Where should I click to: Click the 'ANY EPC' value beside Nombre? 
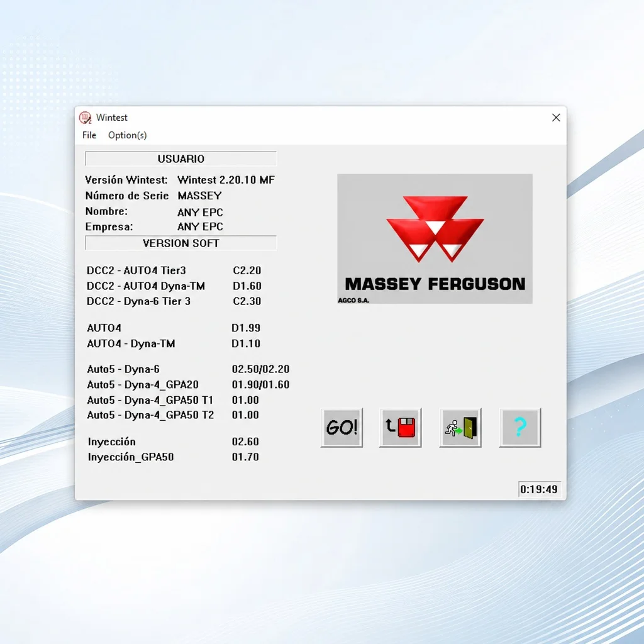(x=200, y=213)
